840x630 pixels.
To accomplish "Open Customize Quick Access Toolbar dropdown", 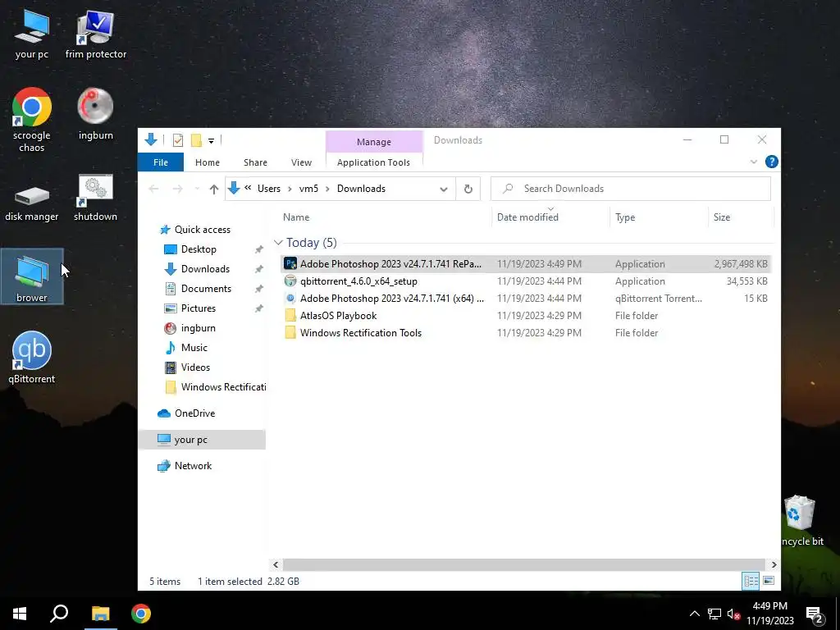I will pyautogui.click(x=211, y=141).
